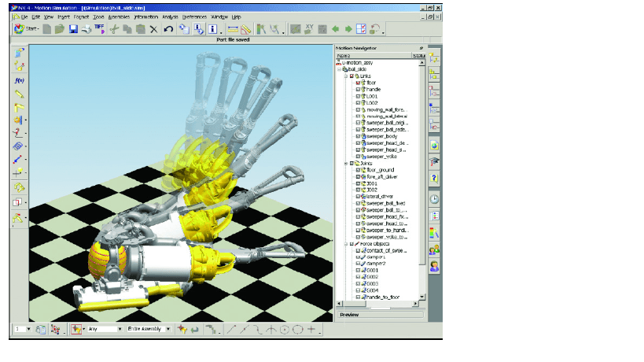Click navigator horizontal scroll right arrow
This screenshot has height=362, width=644.
(x=415, y=304)
